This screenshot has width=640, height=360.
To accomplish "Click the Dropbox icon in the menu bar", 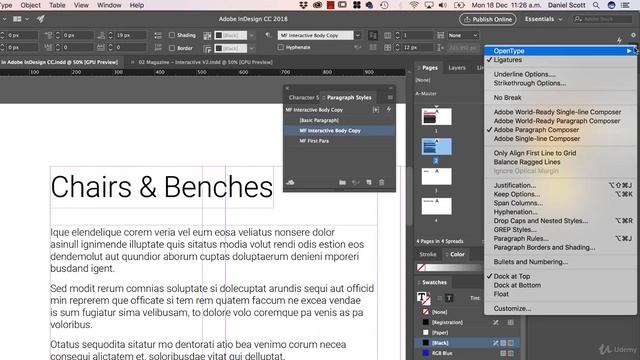I will [303, 5].
